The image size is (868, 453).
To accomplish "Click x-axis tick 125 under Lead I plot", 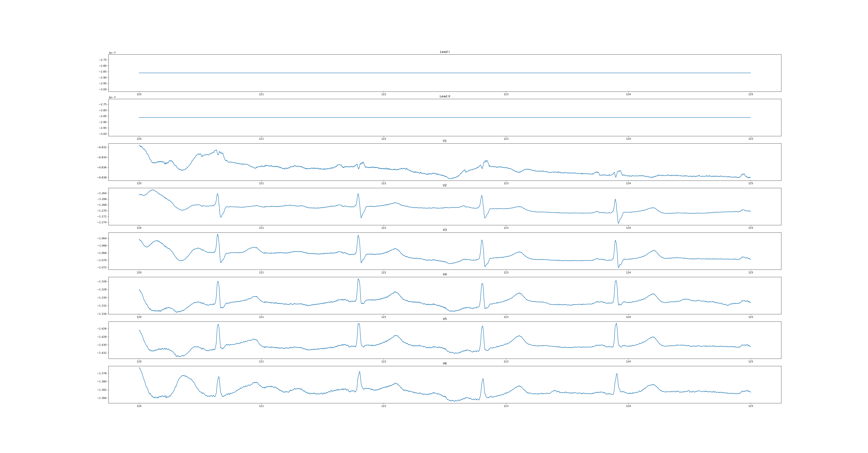I will pyautogui.click(x=750, y=94).
